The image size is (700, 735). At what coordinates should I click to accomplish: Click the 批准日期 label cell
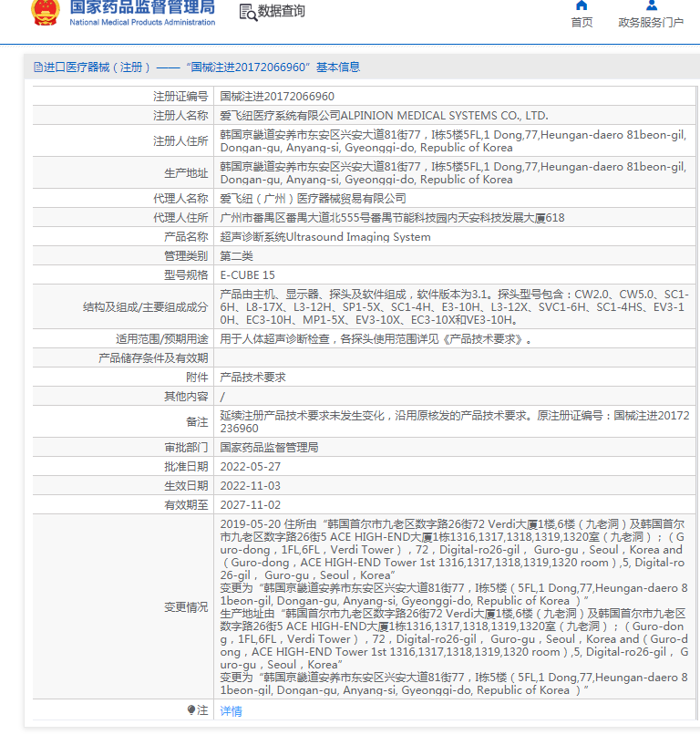tap(123, 467)
